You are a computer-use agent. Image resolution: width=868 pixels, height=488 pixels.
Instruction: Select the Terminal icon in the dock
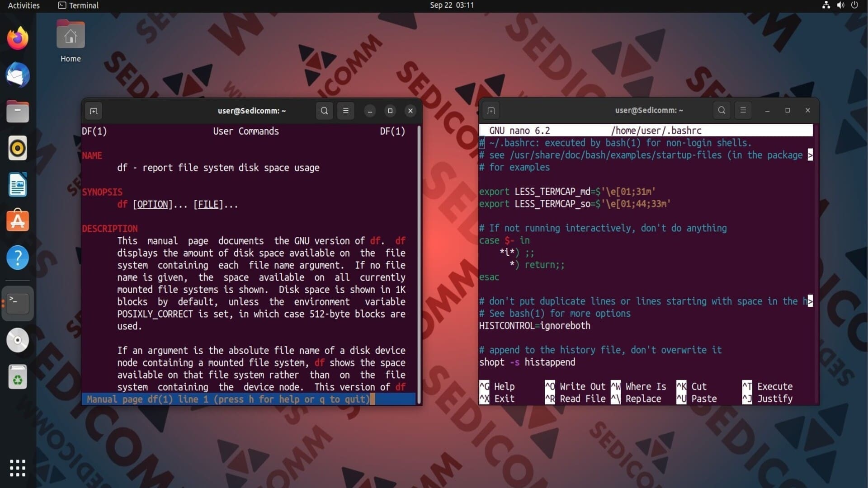point(18,303)
